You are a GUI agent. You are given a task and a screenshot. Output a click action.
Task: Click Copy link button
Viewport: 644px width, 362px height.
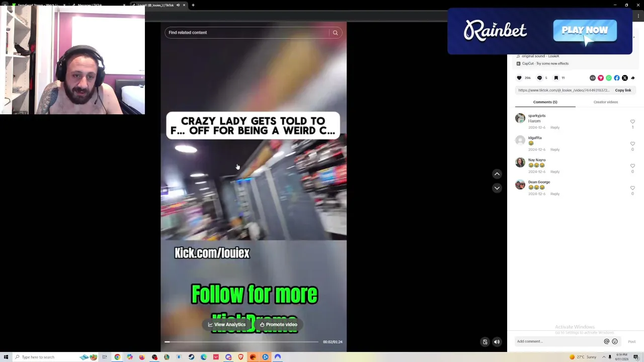[x=623, y=90]
